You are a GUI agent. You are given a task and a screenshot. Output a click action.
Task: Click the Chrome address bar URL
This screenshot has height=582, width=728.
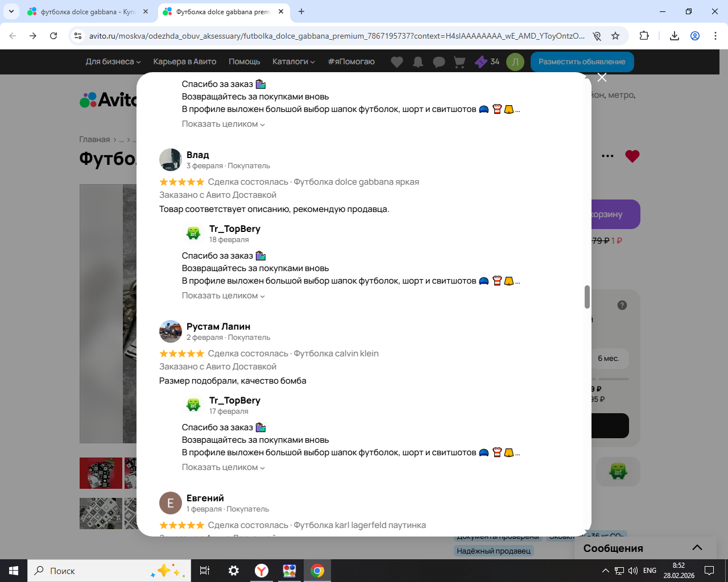click(337, 36)
